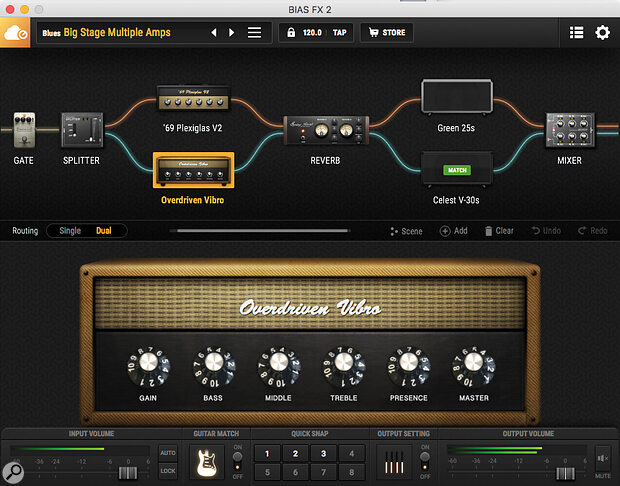
Task: Open the list view icon in the top bar
Action: (576, 32)
